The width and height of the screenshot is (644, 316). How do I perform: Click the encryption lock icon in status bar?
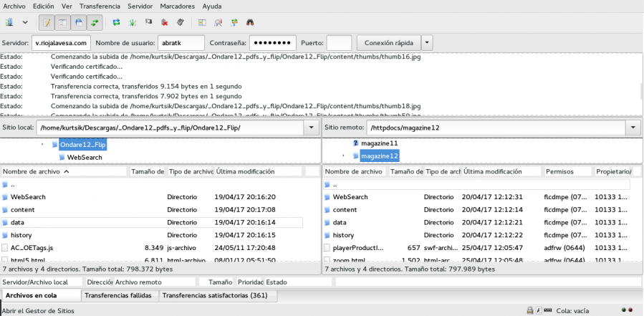coord(529,310)
